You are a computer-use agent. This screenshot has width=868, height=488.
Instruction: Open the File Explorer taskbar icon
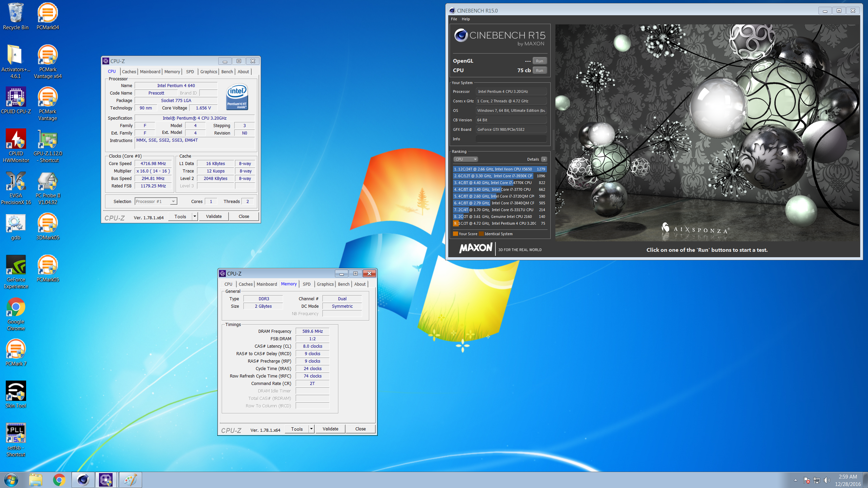click(35, 480)
